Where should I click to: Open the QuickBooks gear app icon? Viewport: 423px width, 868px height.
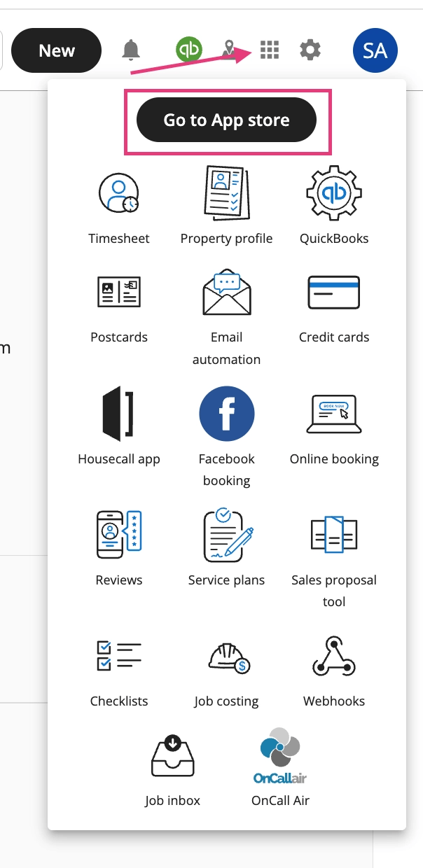(x=334, y=193)
